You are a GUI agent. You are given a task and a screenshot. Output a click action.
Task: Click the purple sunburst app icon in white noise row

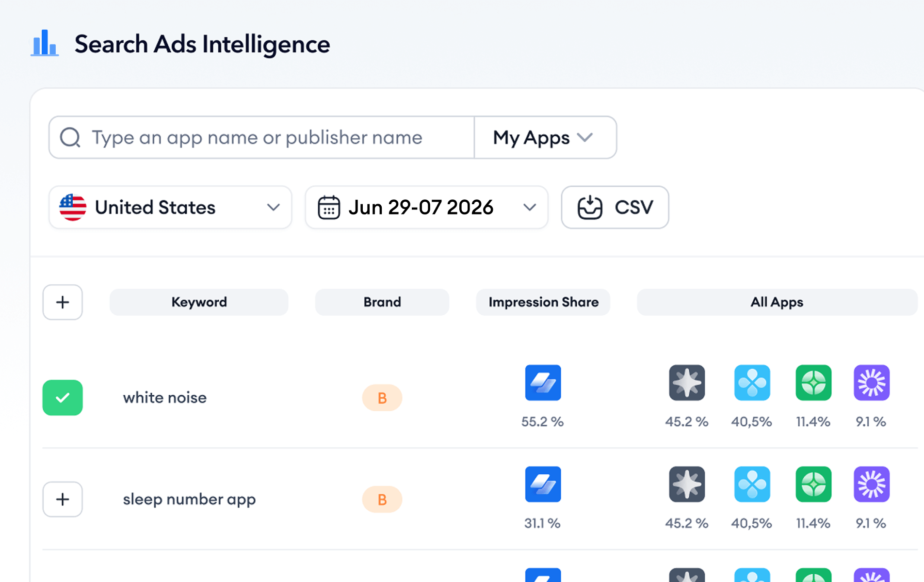coord(872,383)
